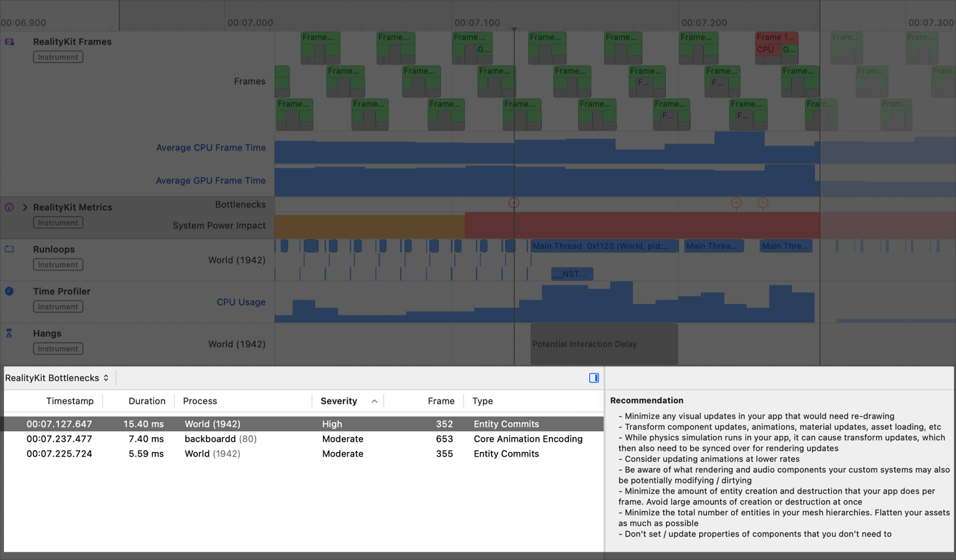
Task: Click the Time Profiler clock icon
Action: coord(8,291)
